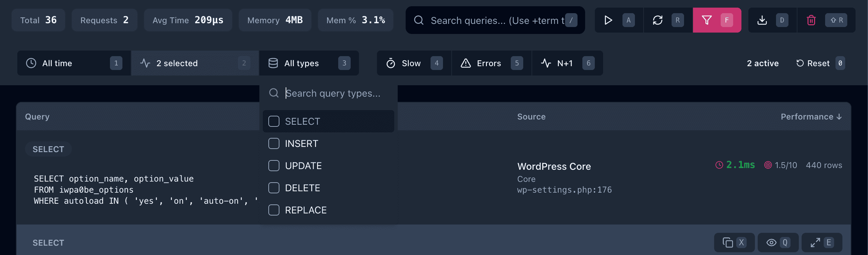Enable the DELETE query type checkbox
Screen dimensions: 868x255
[274, 188]
